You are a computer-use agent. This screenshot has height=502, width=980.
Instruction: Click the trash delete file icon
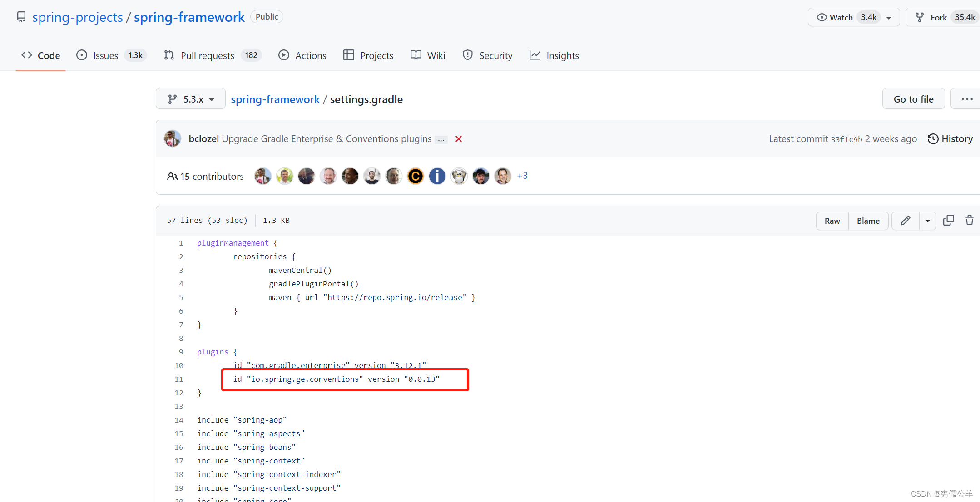969,221
